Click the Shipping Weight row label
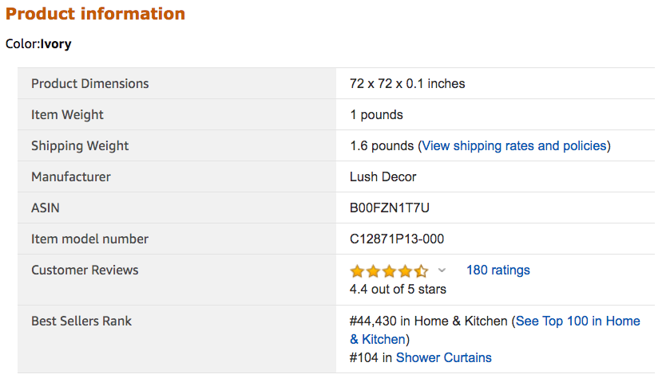Image resolution: width=668 pixels, height=383 pixels. coord(80,146)
